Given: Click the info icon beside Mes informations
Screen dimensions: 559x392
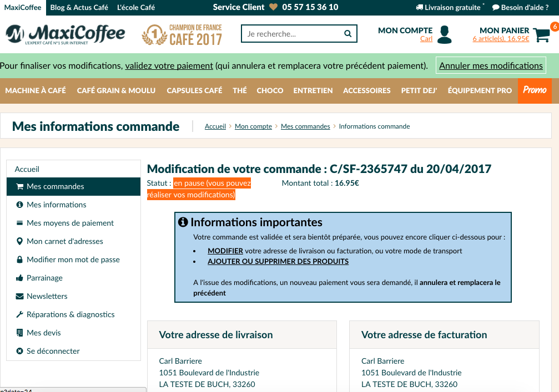Looking at the screenshot, I should click(19, 205).
